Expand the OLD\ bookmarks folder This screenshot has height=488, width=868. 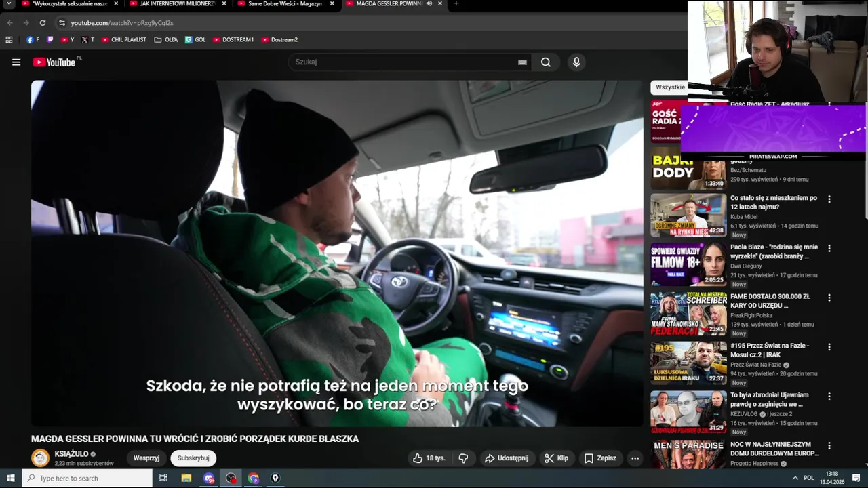tap(166, 40)
